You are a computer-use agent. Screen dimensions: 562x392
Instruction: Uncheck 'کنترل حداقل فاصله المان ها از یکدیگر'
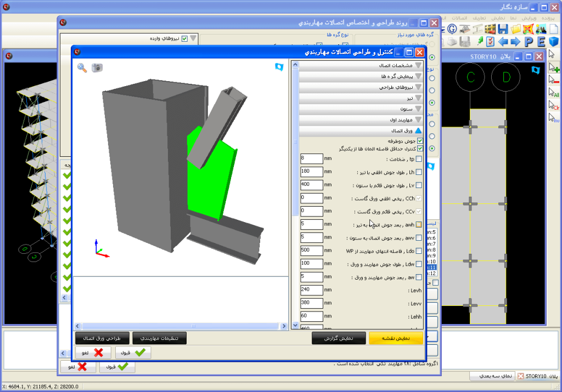click(420, 149)
